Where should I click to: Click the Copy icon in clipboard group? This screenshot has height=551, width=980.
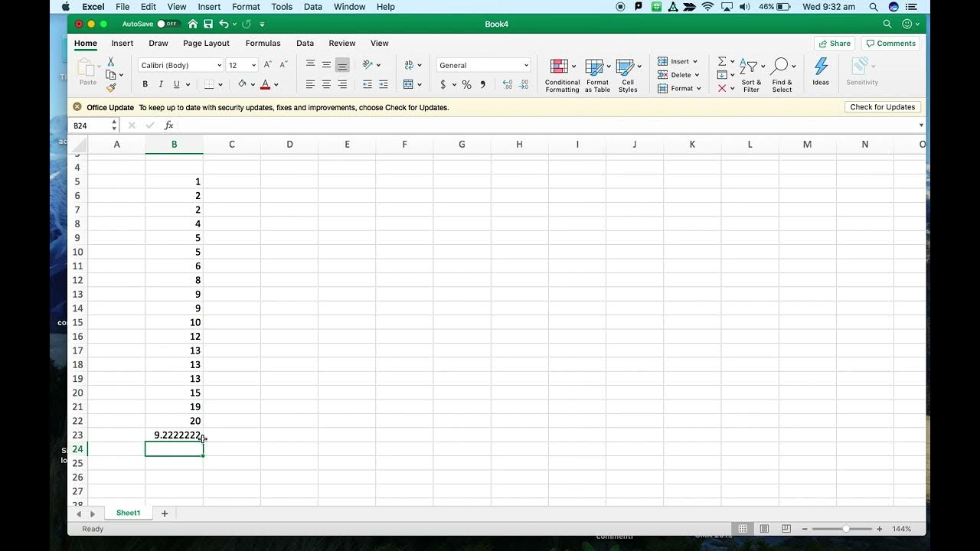(111, 75)
